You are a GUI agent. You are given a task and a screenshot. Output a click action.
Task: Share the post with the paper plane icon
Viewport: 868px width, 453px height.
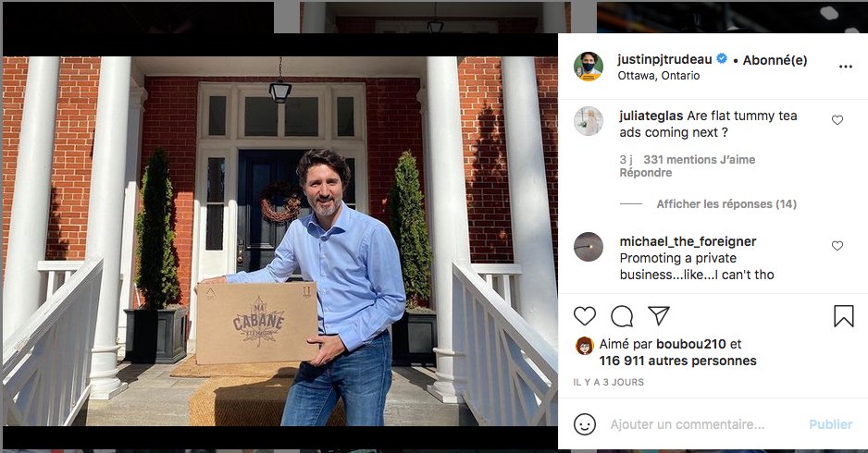(x=659, y=315)
